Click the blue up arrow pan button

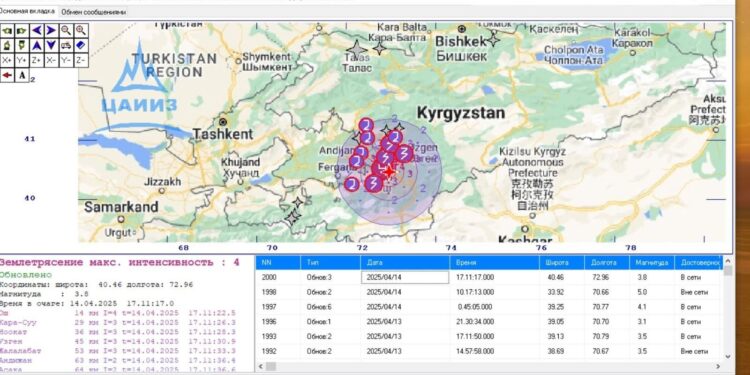(37, 45)
